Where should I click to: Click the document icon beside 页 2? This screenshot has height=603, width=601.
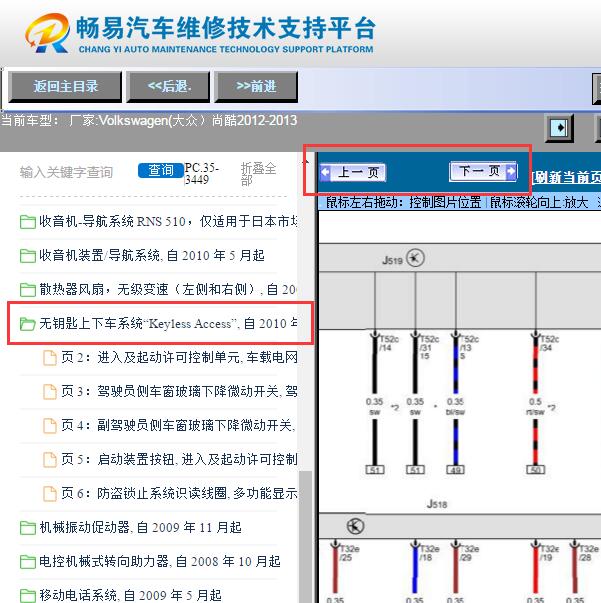click(x=50, y=358)
